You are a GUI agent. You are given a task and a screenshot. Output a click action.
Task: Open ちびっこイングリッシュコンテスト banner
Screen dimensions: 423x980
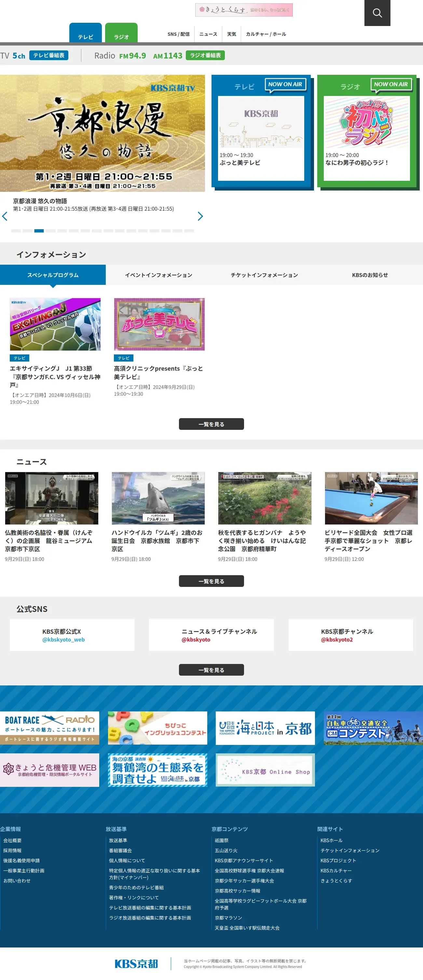point(157,728)
